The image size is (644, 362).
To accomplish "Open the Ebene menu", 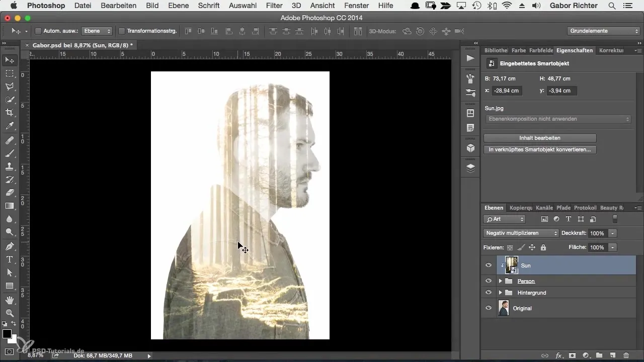I will click(178, 6).
